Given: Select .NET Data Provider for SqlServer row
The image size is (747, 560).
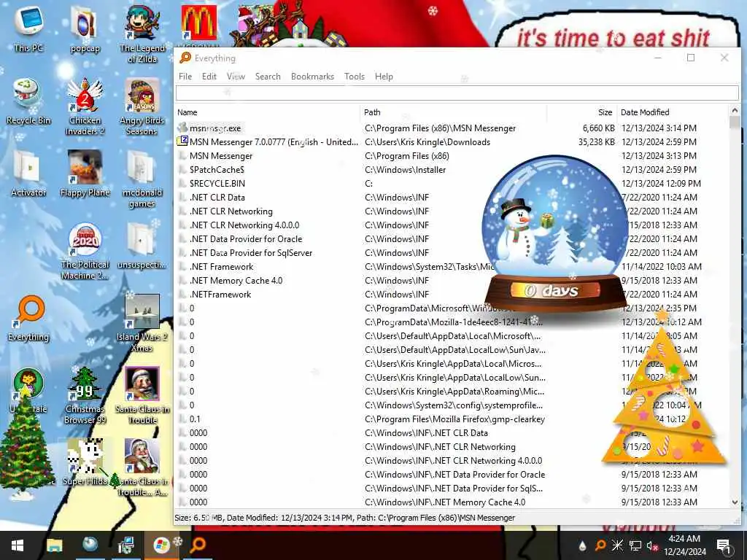Looking at the screenshot, I should click(452, 253).
